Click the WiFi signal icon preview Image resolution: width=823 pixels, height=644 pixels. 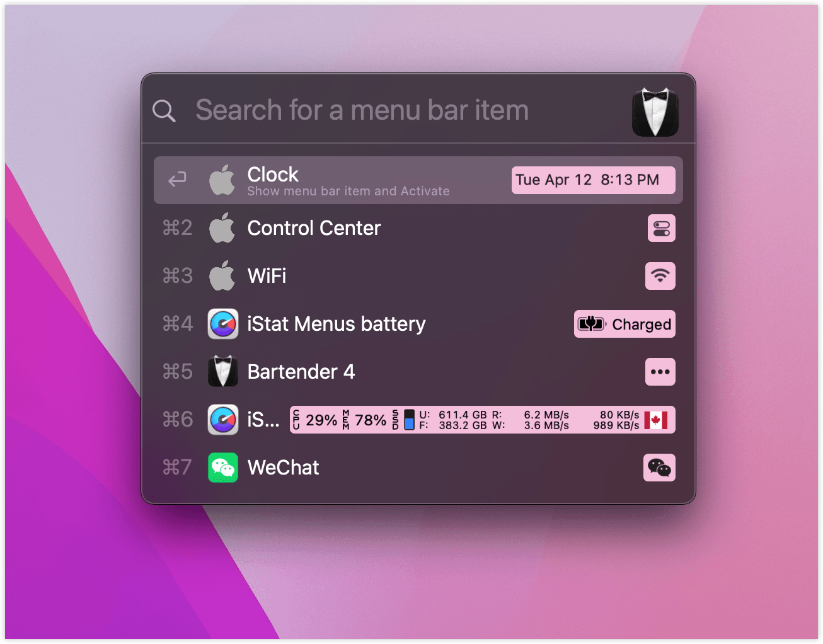click(x=660, y=276)
